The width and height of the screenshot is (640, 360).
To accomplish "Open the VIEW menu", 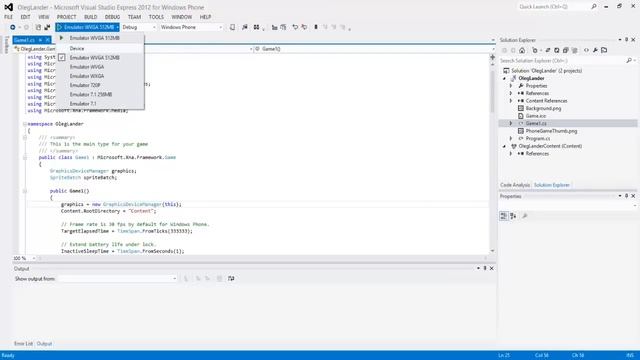I will [44, 17].
